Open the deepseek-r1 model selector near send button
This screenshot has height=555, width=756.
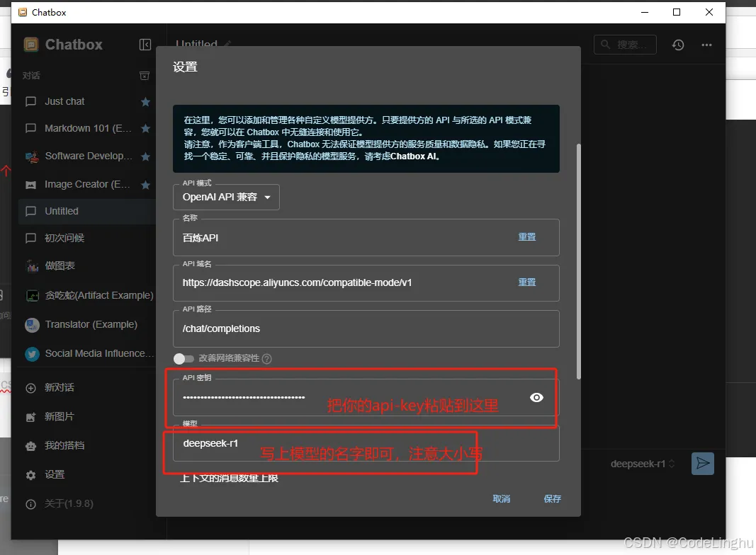coord(643,464)
